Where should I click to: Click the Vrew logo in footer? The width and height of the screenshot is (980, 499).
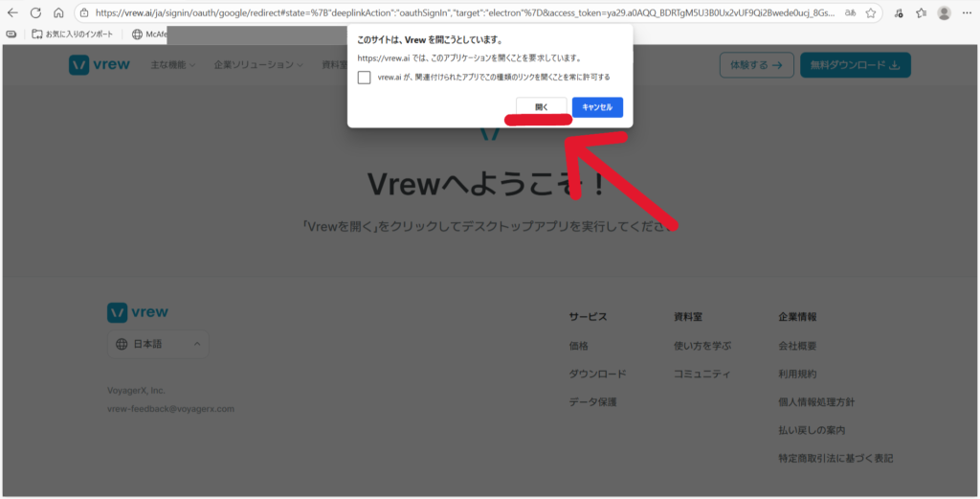coord(138,312)
